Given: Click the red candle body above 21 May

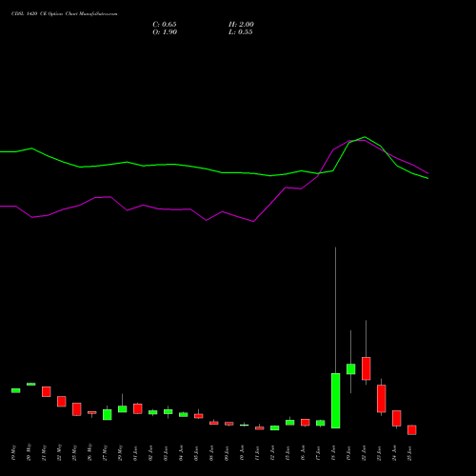Looking at the screenshot, I should (x=47, y=391).
